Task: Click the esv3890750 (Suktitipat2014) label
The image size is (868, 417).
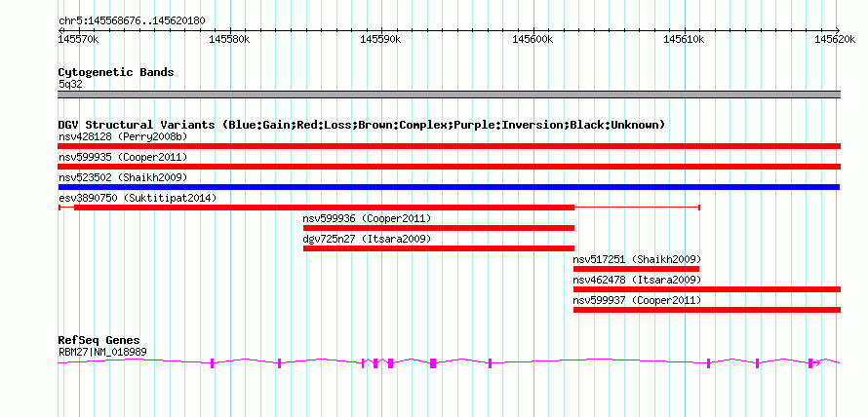Action: (x=138, y=198)
